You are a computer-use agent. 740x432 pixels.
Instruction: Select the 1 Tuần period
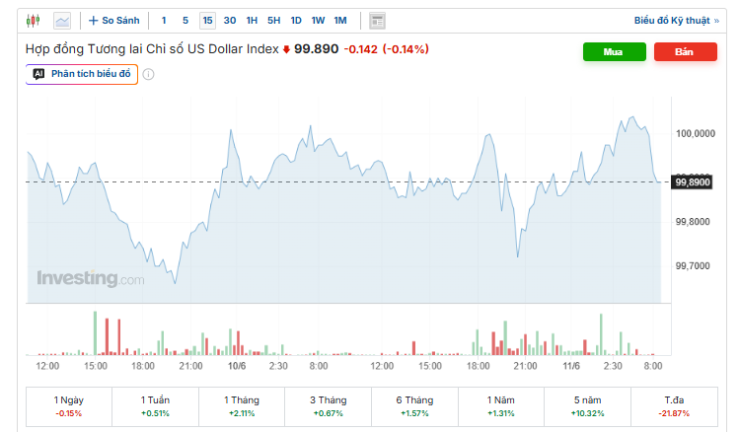tap(155, 407)
